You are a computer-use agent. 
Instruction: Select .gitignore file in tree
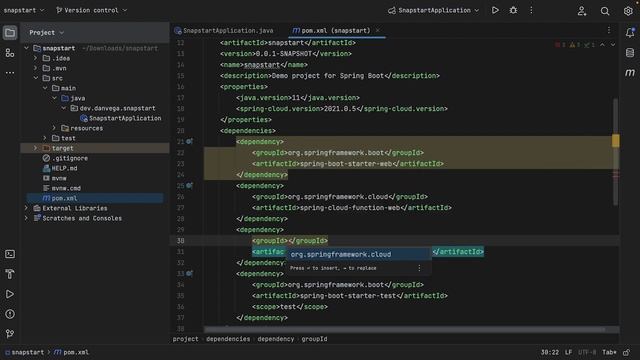[x=65, y=158]
